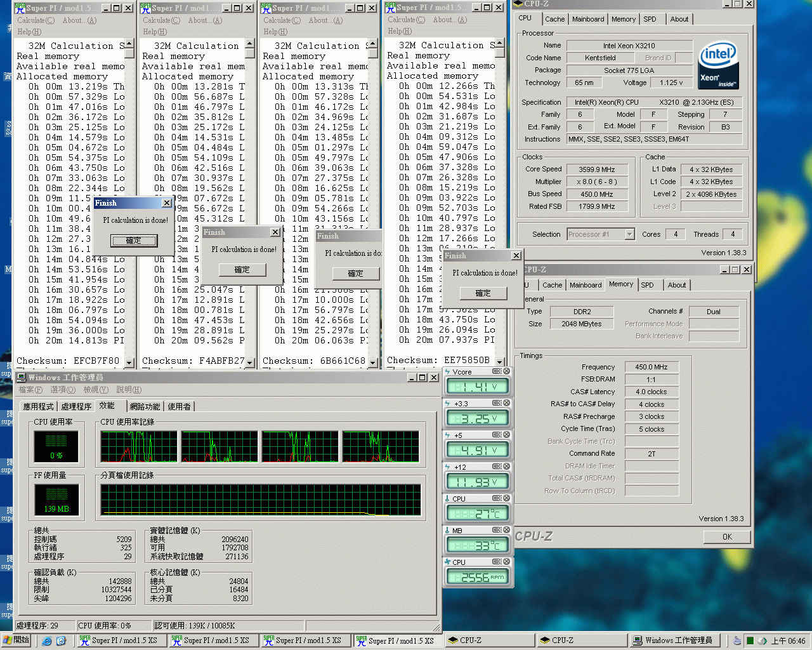Open the Windows Start button
This screenshot has width=812, height=650.
tap(16, 640)
